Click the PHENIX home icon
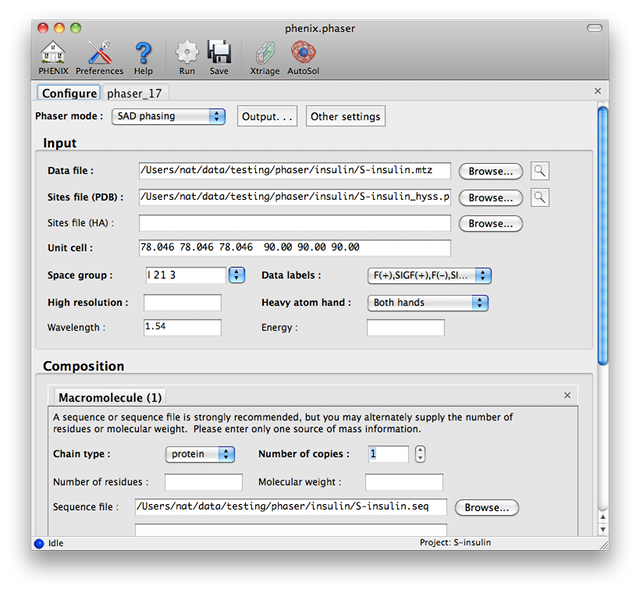The image size is (640, 593). pyautogui.click(x=53, y=53)
